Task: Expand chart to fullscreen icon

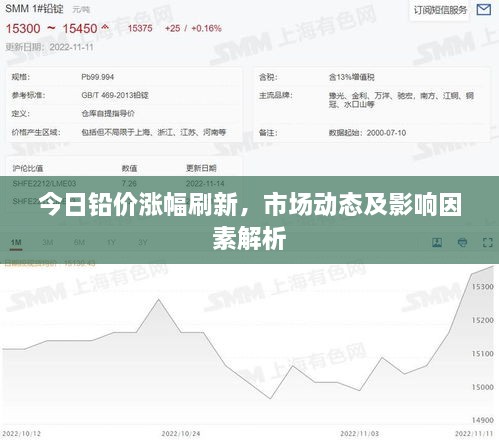Action: click(488, 242)
